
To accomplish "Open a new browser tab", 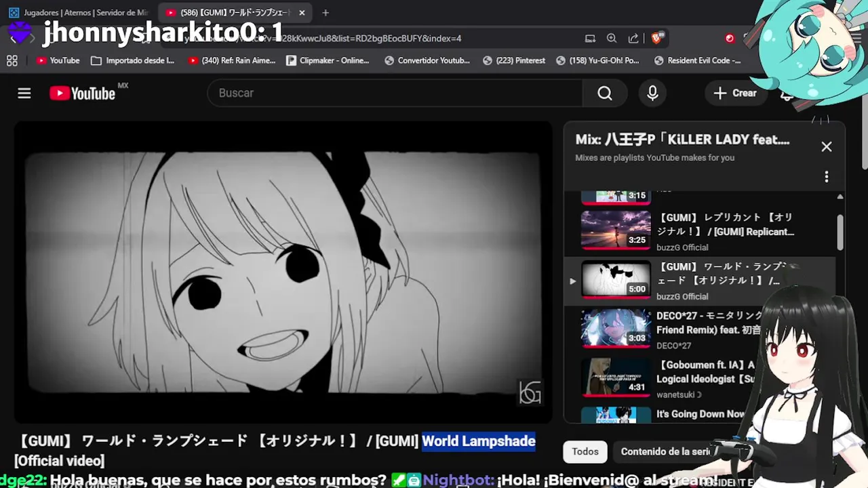I will tap(325, 13).
